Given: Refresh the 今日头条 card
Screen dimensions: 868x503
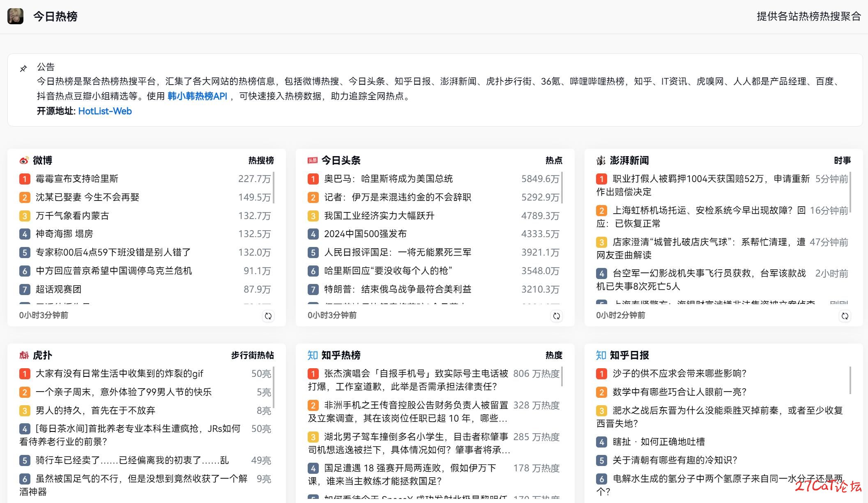Looking at the screenshot, I should click(557, 316).
